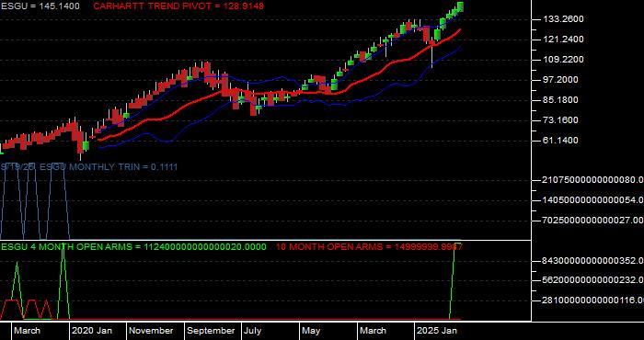
Task: Click the 2020 Jan date marker
Action: [x=92, y=331]
